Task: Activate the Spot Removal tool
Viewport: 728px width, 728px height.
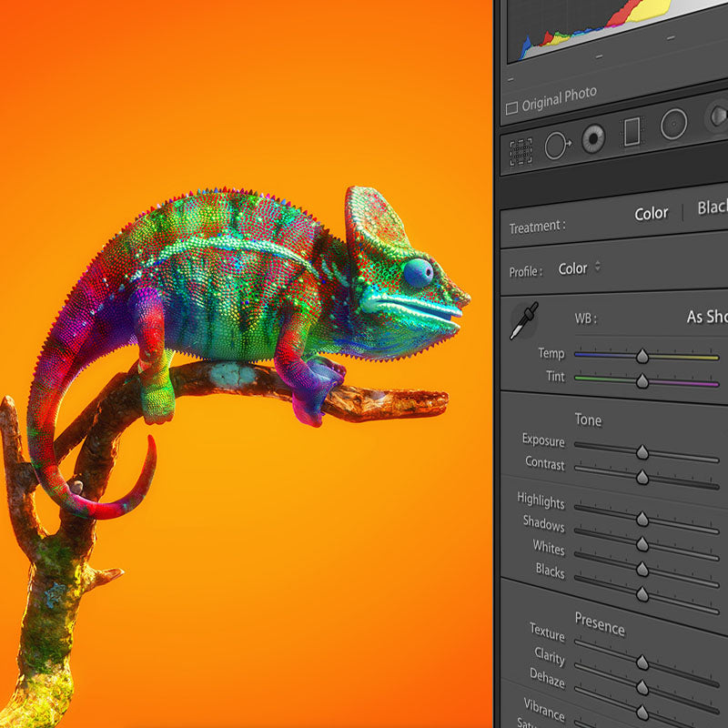Action: [556, 146]
